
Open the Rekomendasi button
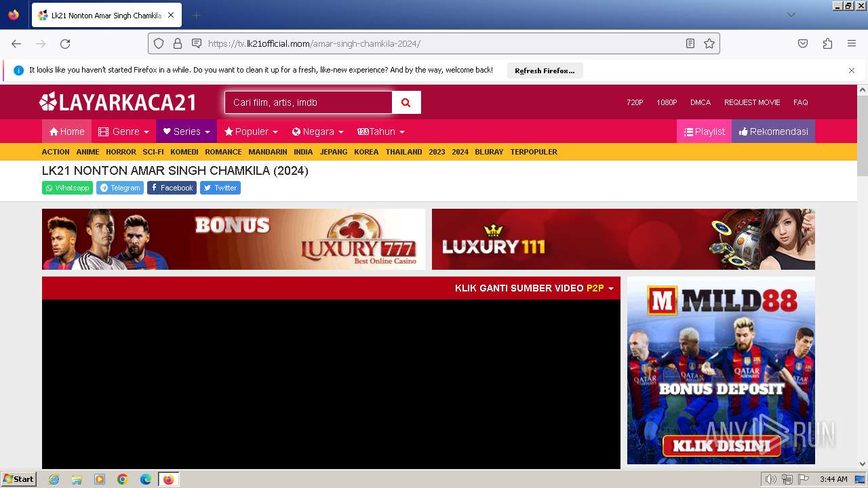pos(773,131)
